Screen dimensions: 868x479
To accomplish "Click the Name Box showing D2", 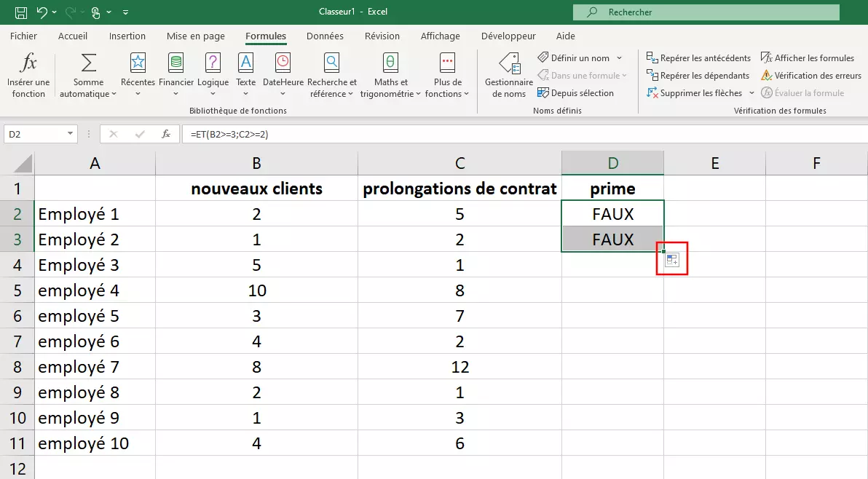I will tap(34, 134).
